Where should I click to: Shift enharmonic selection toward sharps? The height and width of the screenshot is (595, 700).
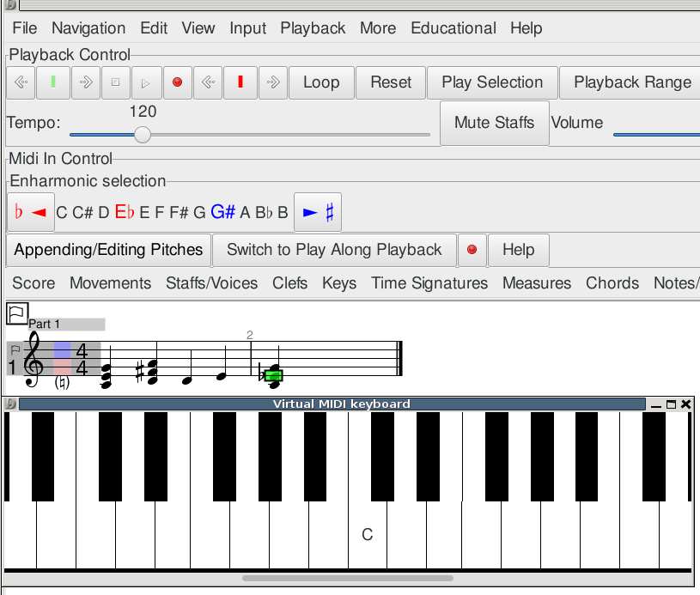[x=318, y=211]
